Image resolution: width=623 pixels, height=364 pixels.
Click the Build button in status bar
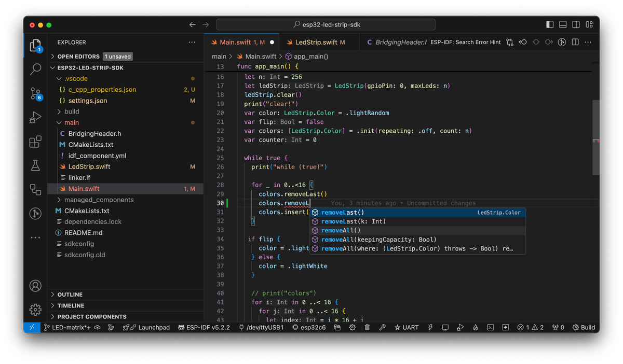pyautogui.click(x=584, y=327)
